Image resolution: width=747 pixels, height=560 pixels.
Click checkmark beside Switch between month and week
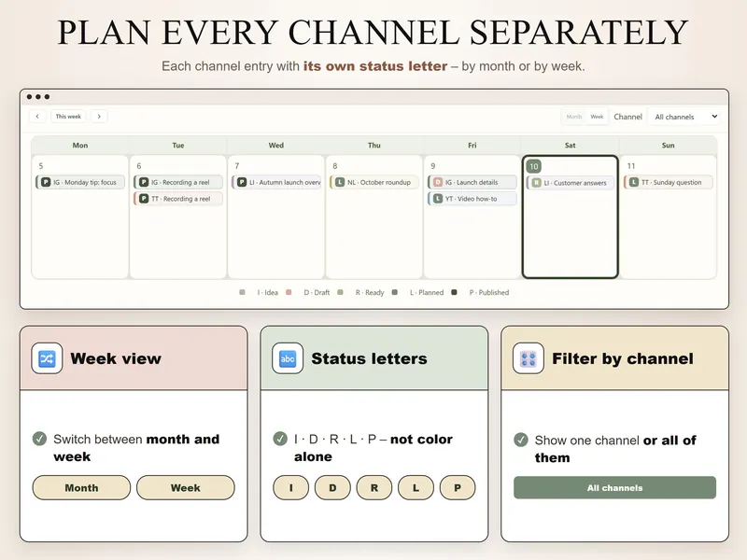click(x=39, y=439)
